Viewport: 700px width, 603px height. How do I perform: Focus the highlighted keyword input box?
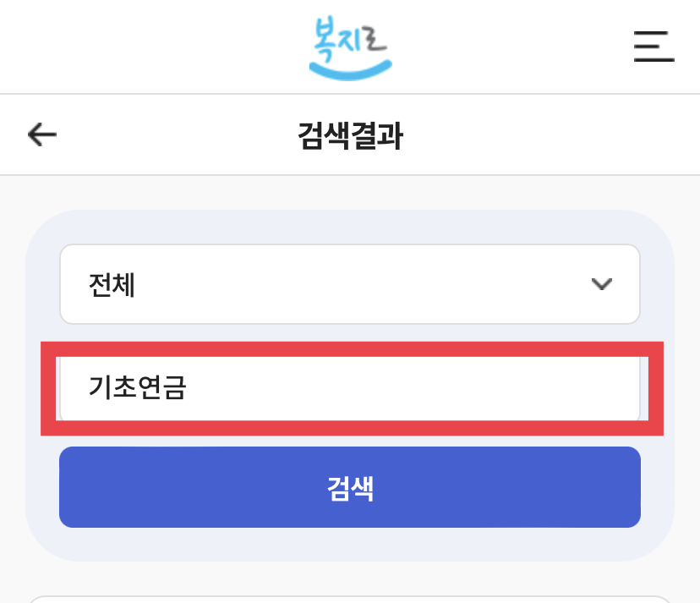(x=349, y=387)
